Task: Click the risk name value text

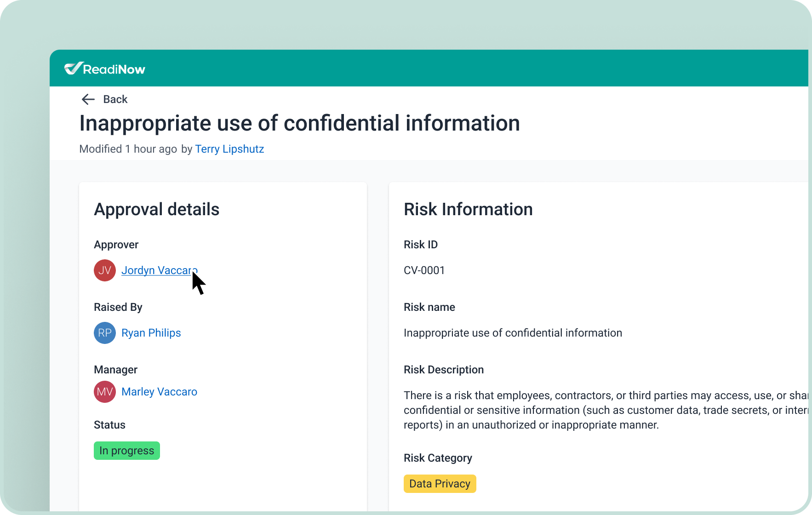Action: click(513, 333)
